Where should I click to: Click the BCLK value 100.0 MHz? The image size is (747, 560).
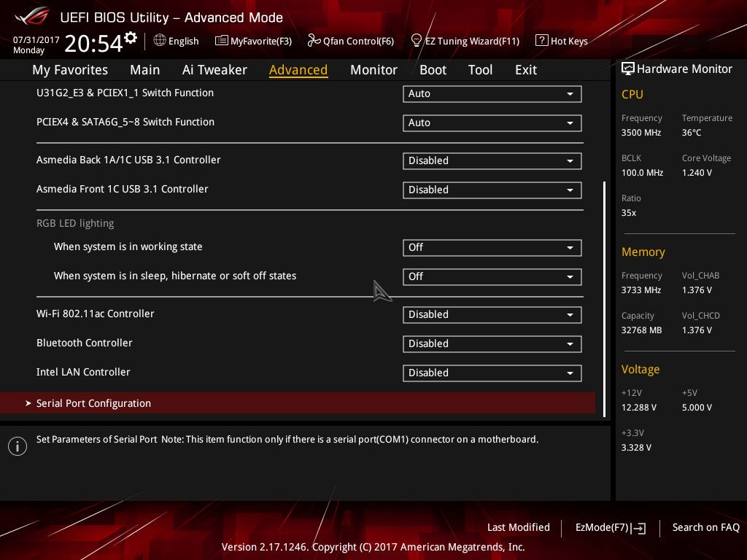pos(642,172)
